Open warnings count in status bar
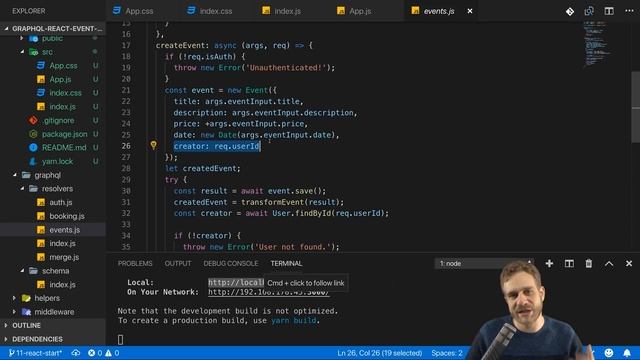 point(112,353)
